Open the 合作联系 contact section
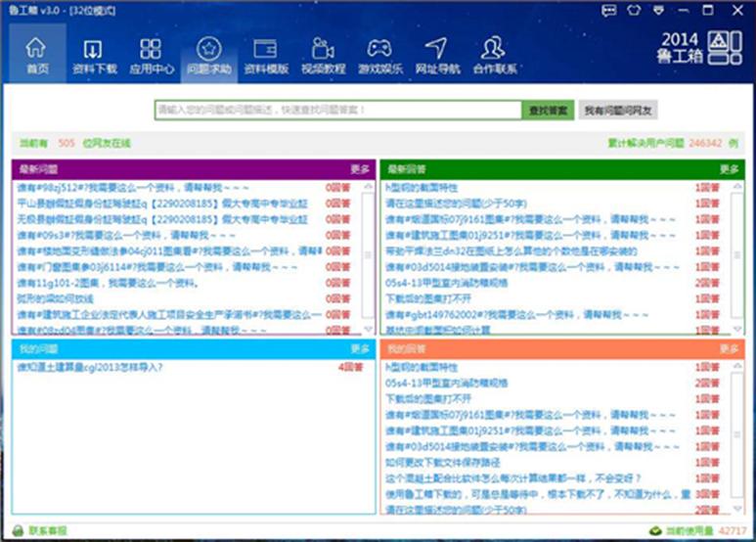 coord(494,55)
